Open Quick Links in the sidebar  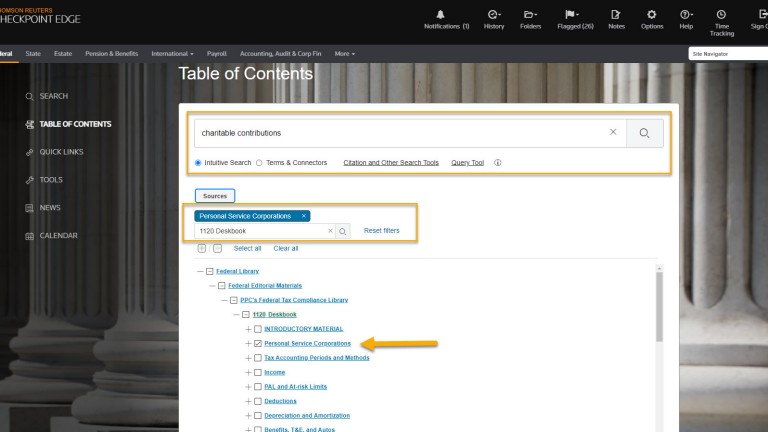pyautogui.click(x=61, y=152)
